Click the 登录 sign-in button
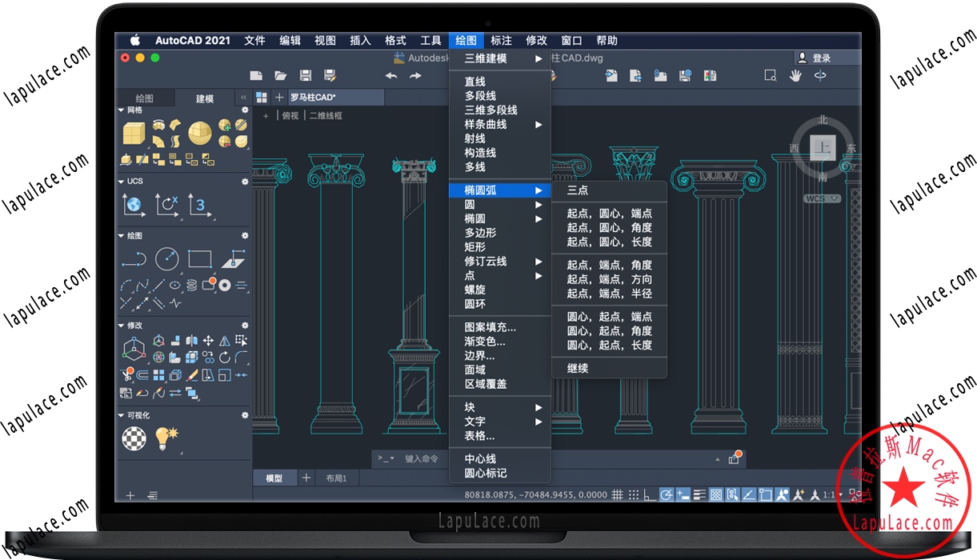977x560 pixels. [x=815, y=58]
